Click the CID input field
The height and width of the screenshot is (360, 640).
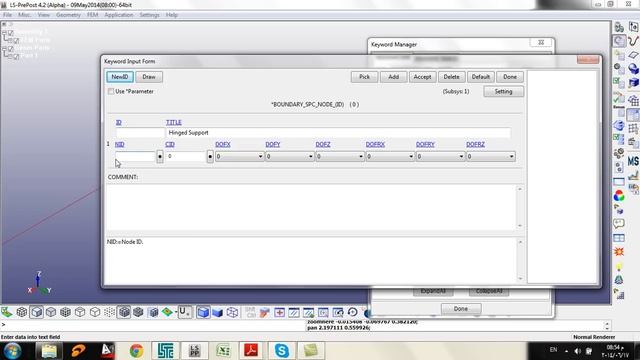[x=185, y=156]
